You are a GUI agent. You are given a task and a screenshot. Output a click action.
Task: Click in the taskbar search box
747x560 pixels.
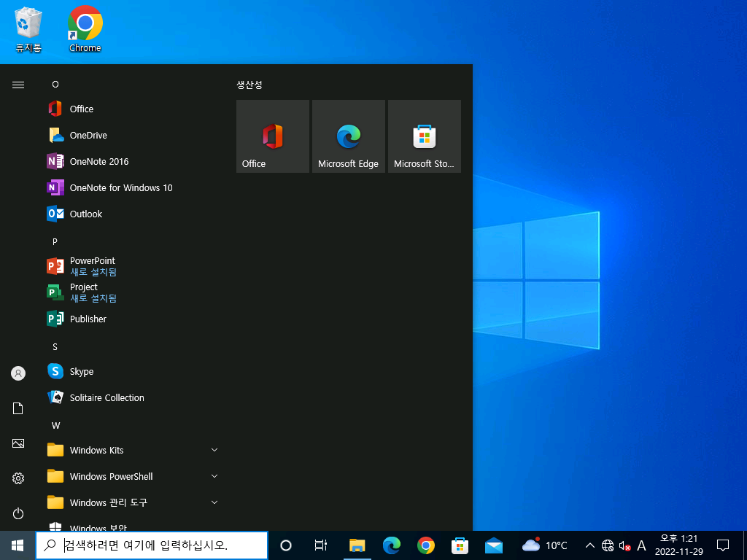click(152, 545)
